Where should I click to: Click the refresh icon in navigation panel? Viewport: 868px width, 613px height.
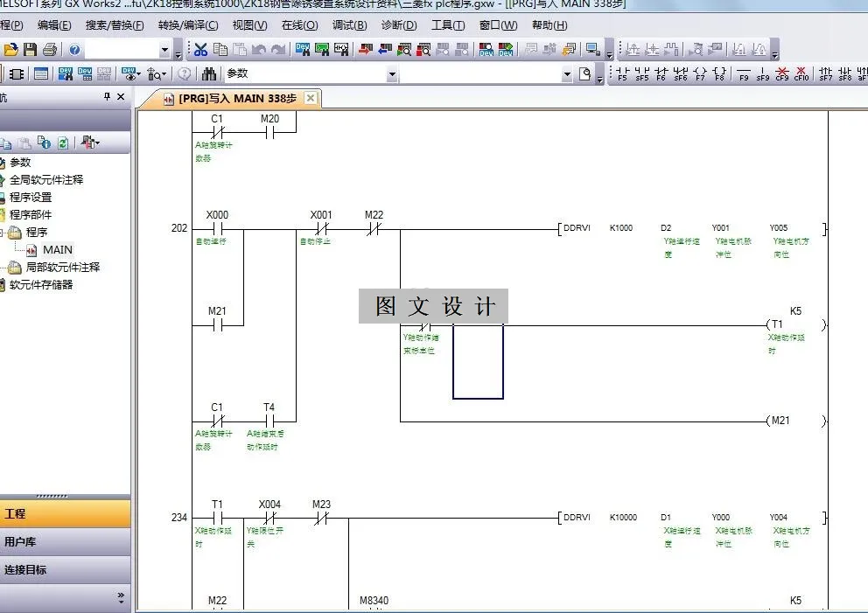pos(63,143)
